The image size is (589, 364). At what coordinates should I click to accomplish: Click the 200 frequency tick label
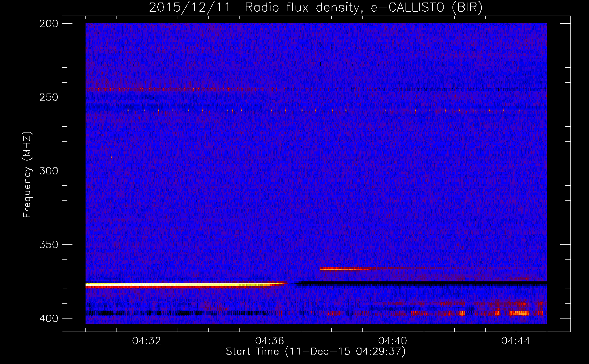(x=48, y=24)
